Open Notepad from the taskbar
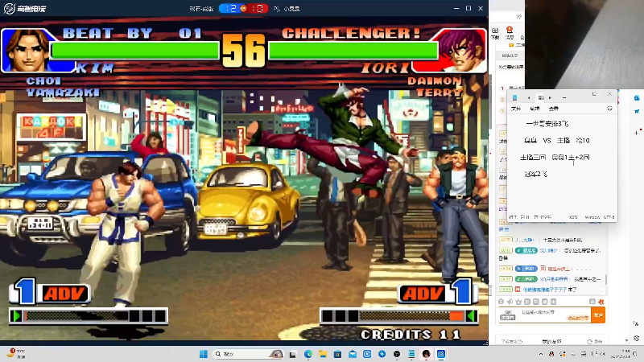Screen dimensions: 644x362 pyautogui.click(x=411, y=354)
